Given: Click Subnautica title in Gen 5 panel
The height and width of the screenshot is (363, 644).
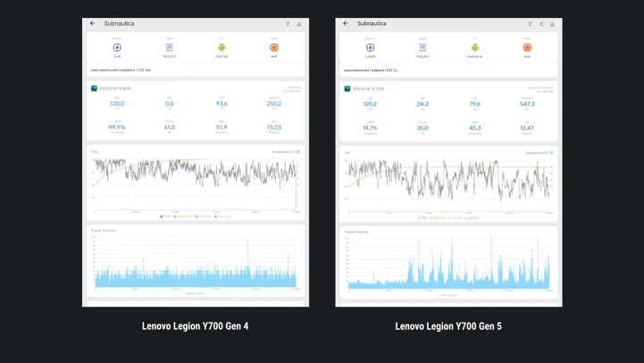Looking at the screenshot, I should pyautogui.click(x=372, y=23).
